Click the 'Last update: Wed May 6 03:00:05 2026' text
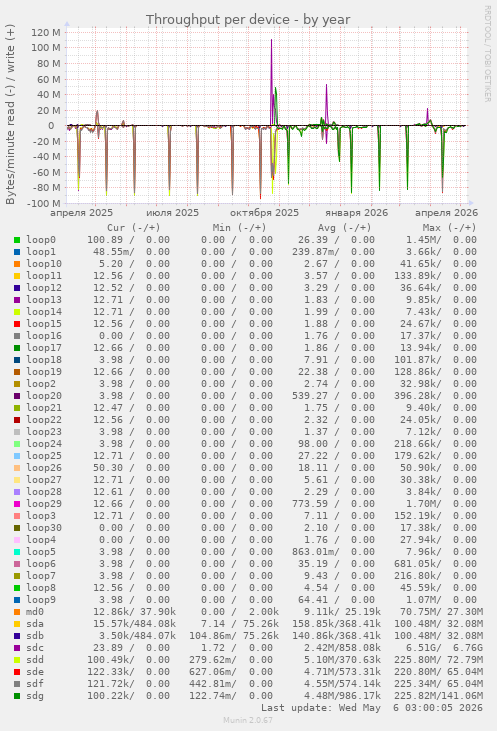The width and height of the screenshot is (497, 731). click(x=372, y=708)
